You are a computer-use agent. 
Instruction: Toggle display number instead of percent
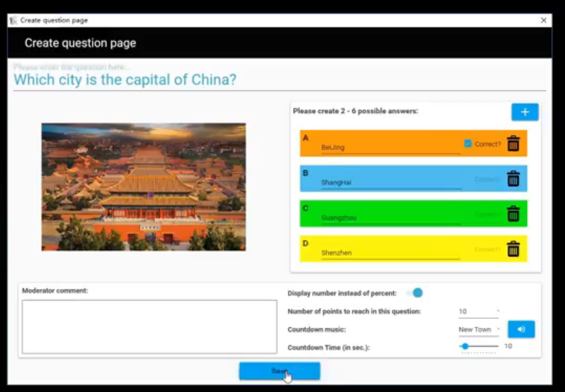coord(415,293)
